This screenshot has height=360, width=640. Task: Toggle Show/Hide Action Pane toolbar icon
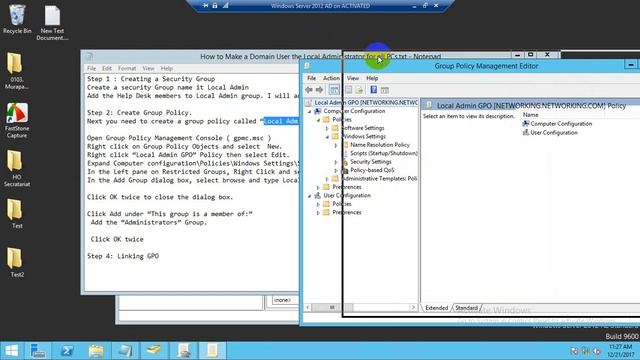(x=384, y=90)
